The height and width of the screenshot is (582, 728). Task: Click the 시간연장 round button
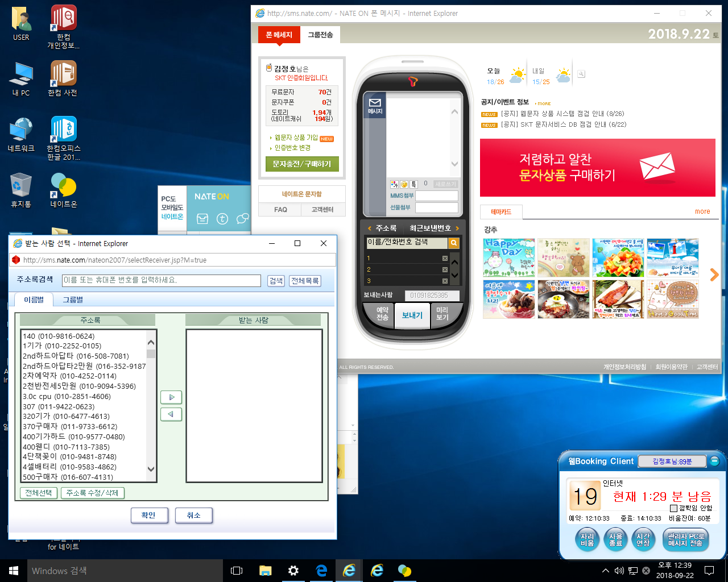(643, 539)
